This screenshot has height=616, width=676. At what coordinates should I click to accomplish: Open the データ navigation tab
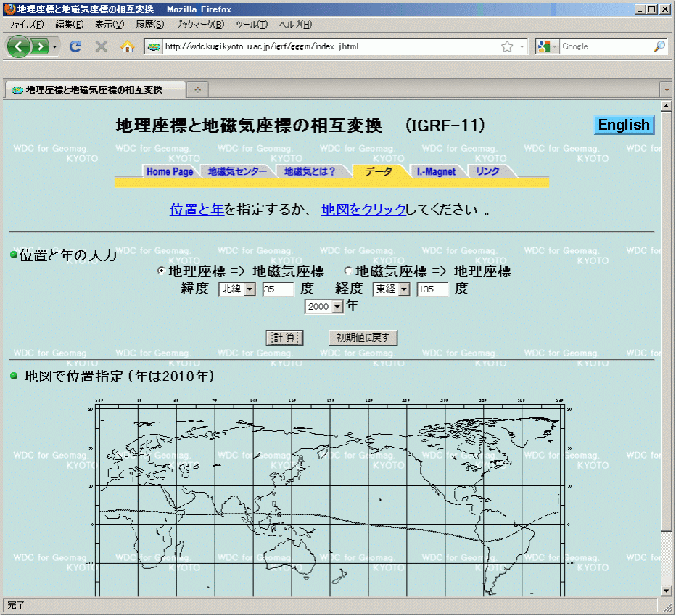pos(379,171)
